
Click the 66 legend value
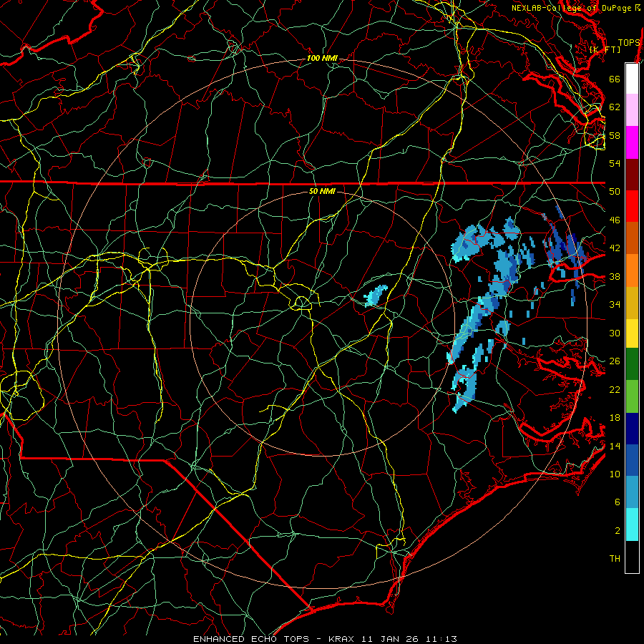click(615, 79)
